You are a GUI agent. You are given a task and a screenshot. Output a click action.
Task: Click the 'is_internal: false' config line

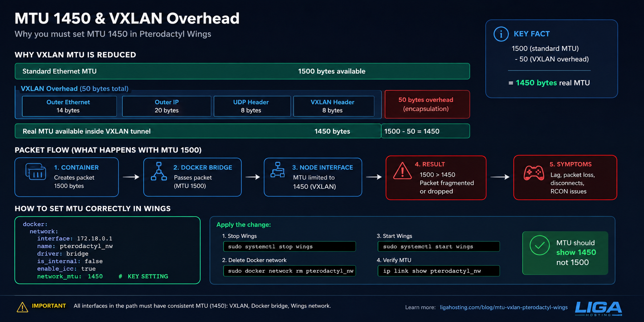(x=70, y=261)
